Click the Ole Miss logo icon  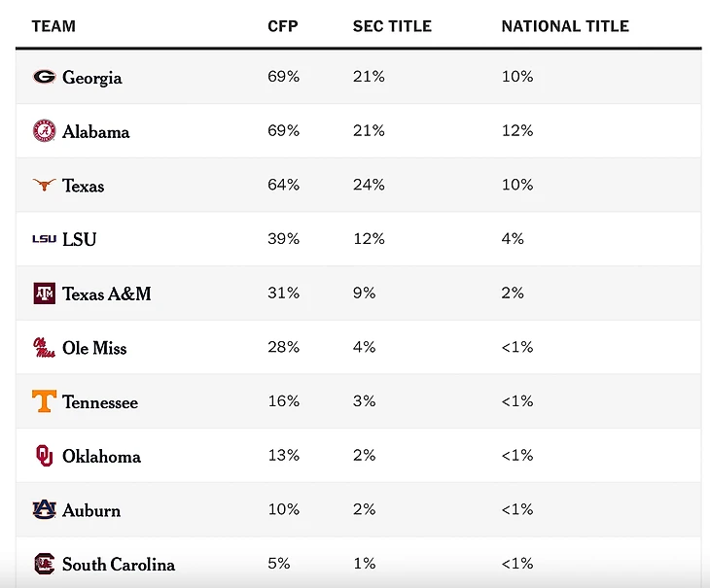(x=44, y=348)
